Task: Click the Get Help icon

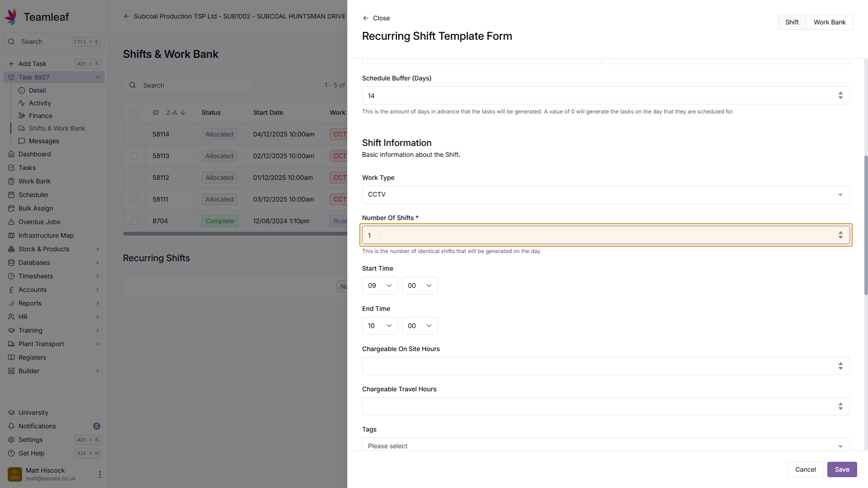Action: point(11,453)
